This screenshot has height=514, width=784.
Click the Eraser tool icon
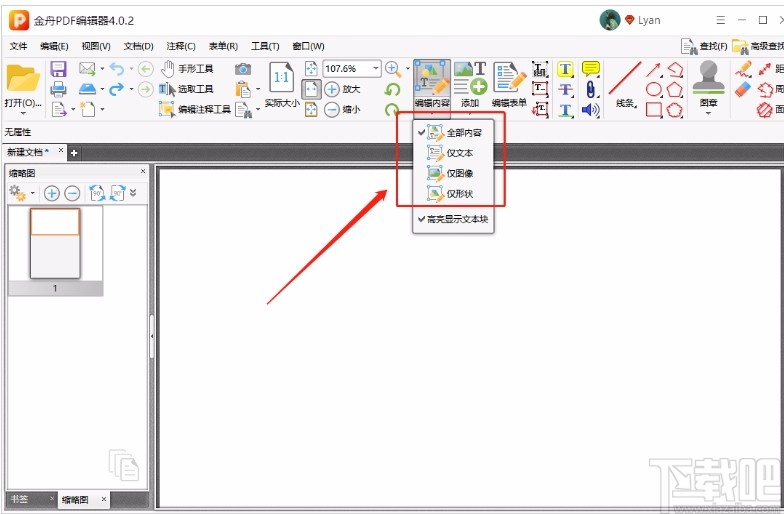coord(744,90)
